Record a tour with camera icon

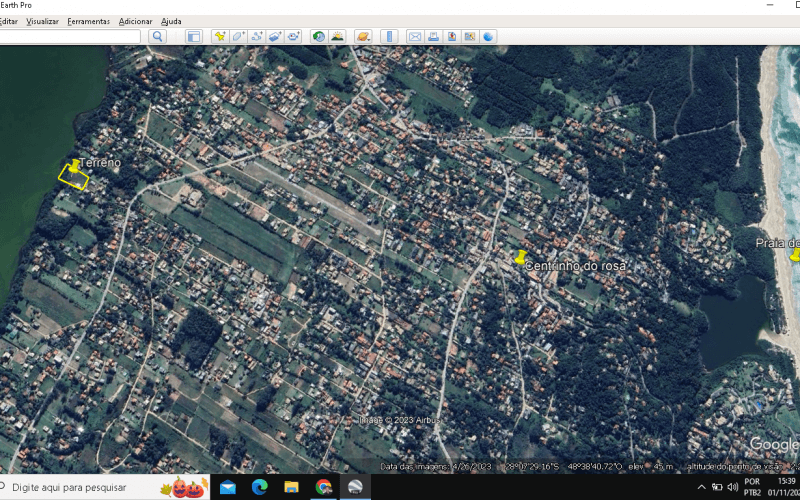coord(293,36)
